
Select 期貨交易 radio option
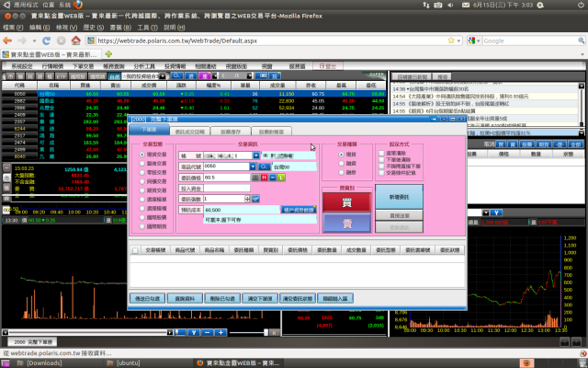click(142, 190)
